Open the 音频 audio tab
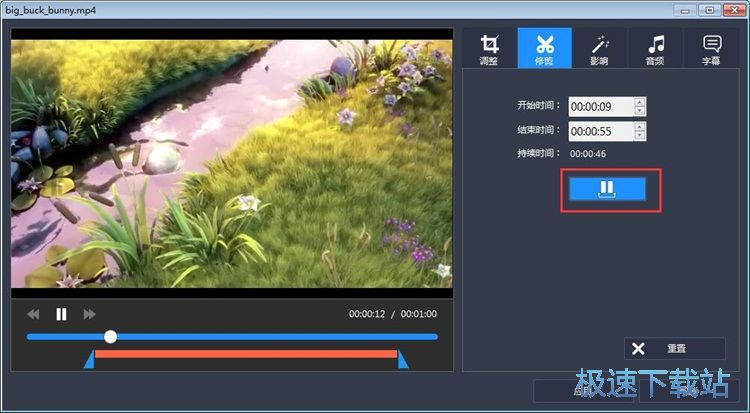Screen dimensions: 750x413 [655, 48]
